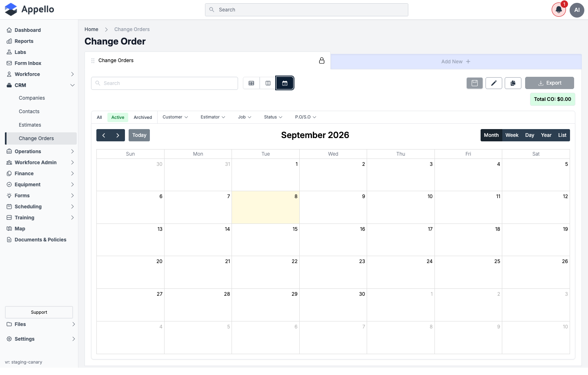This screenshot has height=375, width=588.
Task: Open the Job filter dropdown
Action: click(x=245, y=117)
